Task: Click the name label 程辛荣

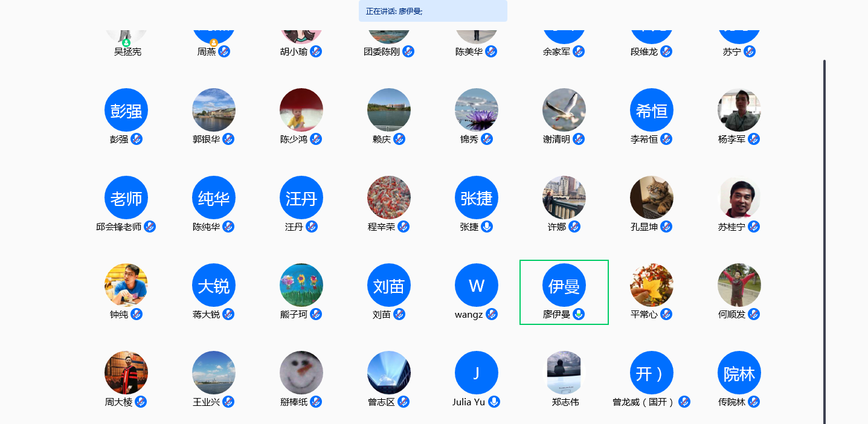Action: (381, 226)
